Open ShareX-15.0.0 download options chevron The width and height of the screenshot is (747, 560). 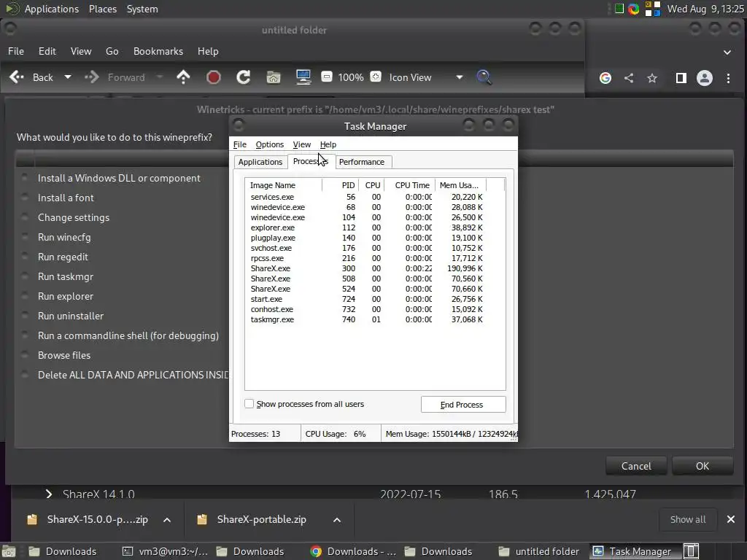(x=167, y=519)
